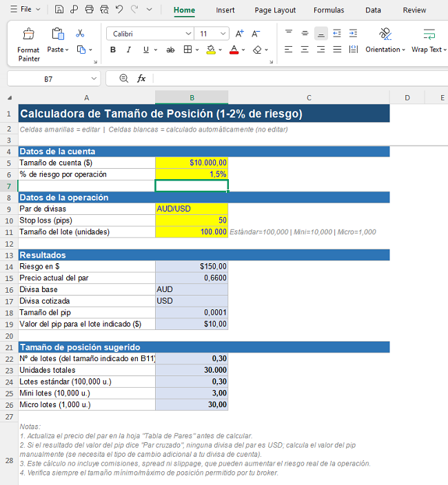
Task: Click the Decrease Indent icon
Action: click(337, 33)
